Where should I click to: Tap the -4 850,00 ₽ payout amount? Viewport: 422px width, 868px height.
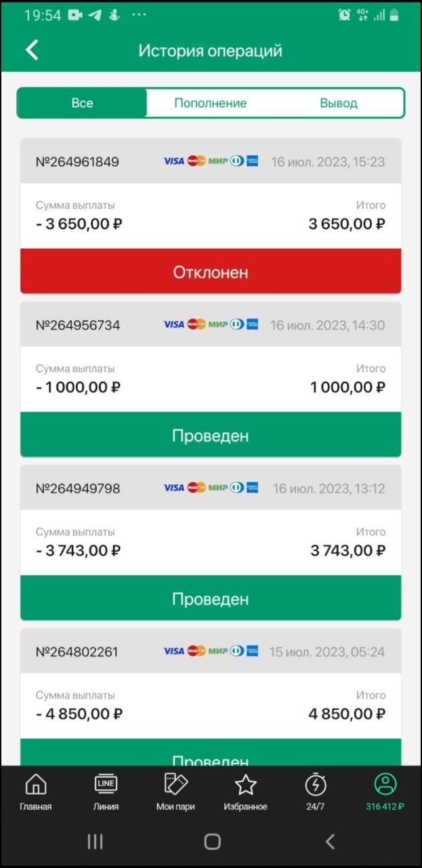(79, 713)
